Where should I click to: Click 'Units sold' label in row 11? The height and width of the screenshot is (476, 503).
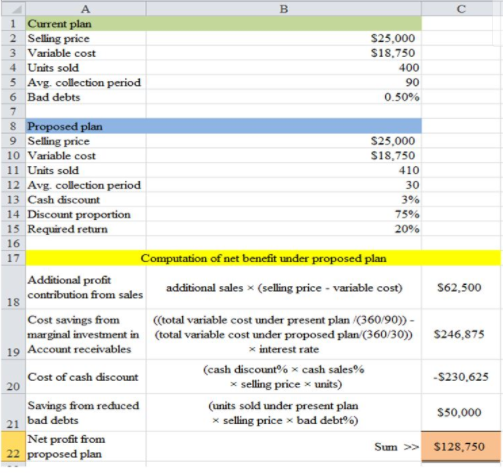click(x=86, y=170)
